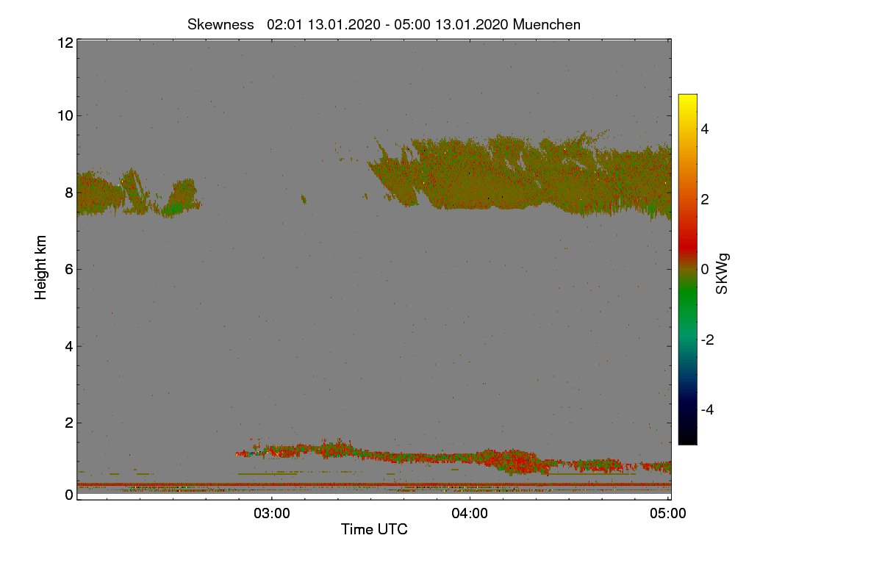This screenshot has width=882, height=588.
Task: Click the 'Height km' axis title
Action: [41, 268]
